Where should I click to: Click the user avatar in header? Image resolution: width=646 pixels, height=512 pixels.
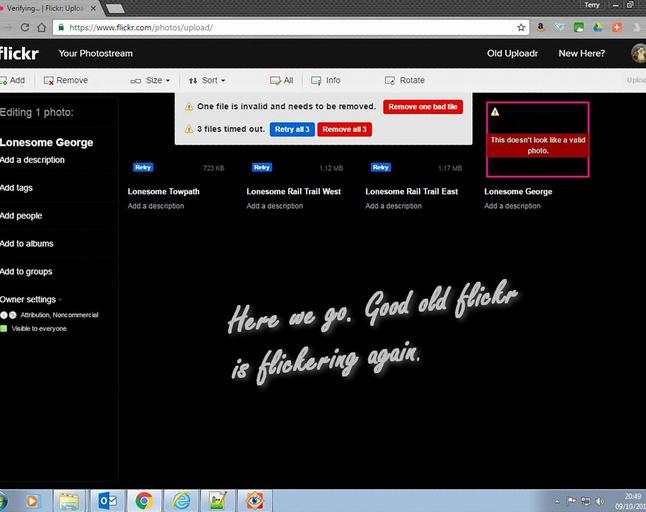(638, 53)
